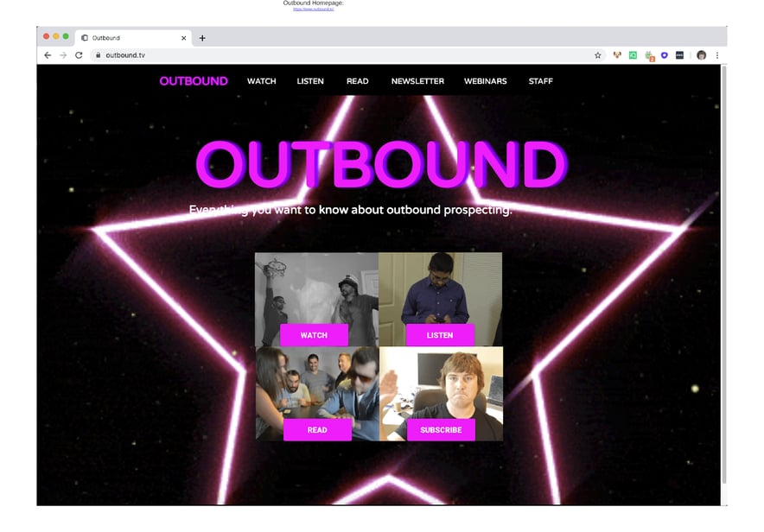Viewport: 764px width, 532px height.
Task: Open the green square browser extension
Action: 633,55
